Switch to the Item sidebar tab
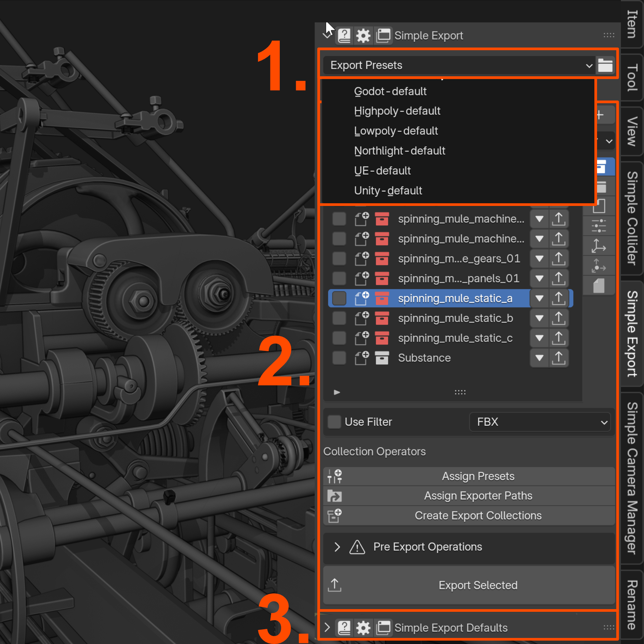Image resolution: width=644 pixels, height=644 pixels. (x=632, y=24)
